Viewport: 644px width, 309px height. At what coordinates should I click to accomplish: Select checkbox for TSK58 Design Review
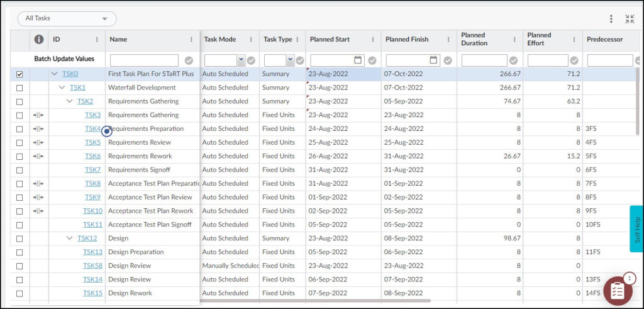19,266
